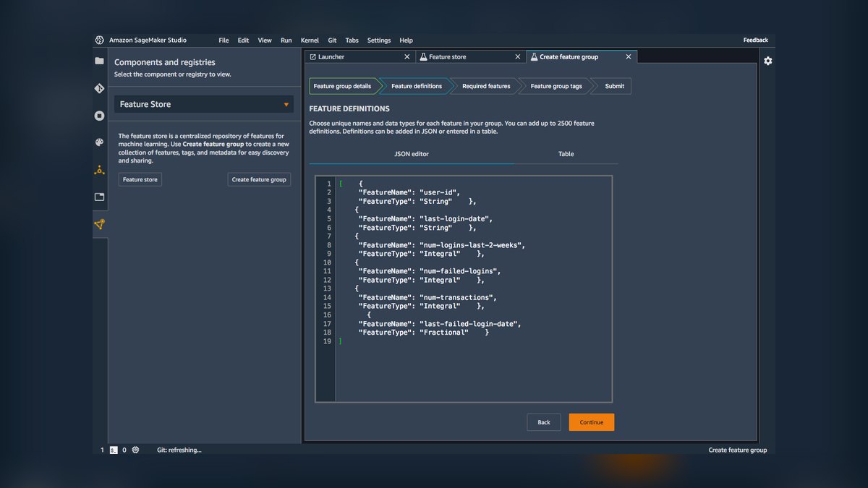Open the Edit menu
The height and width of the screenshot is (488, 868).
pos(244,40)
